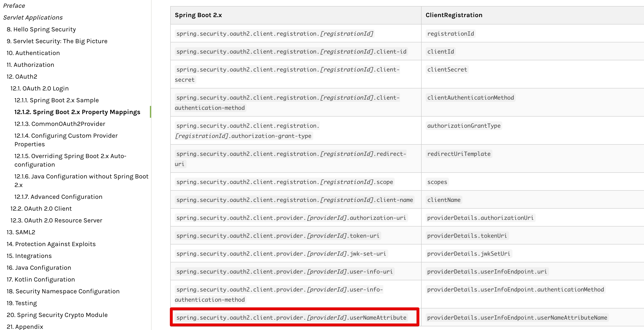Click the [providerId].userNameAttribute property text
The image size is (644, 330).
coord(291,318)
